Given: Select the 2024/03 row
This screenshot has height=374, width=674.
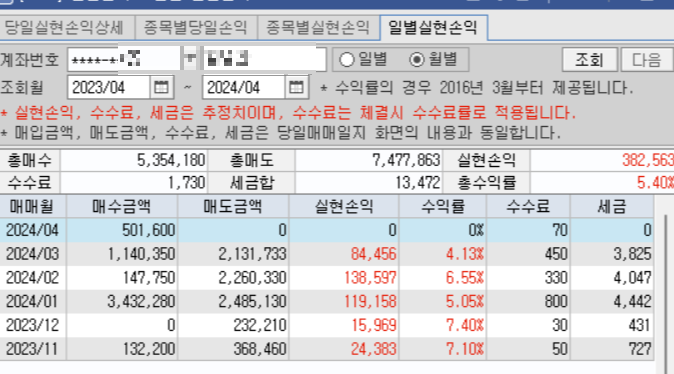Looking at the screenshot, I should (x=327, y=254).
